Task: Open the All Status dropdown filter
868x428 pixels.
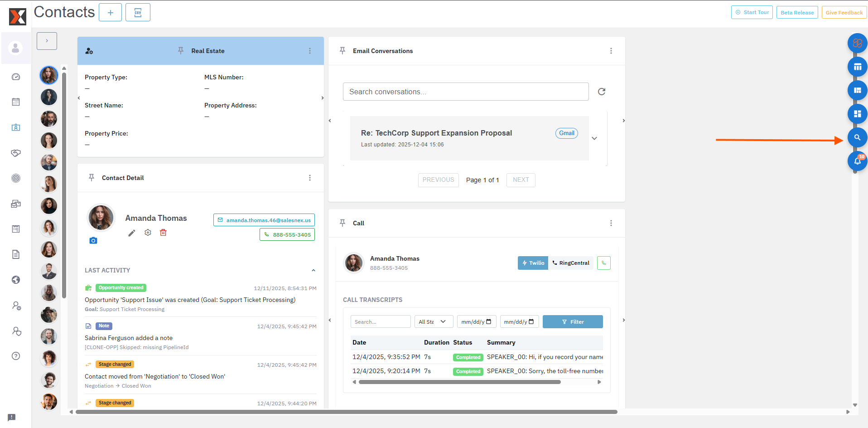Action: tap(433, 322)
